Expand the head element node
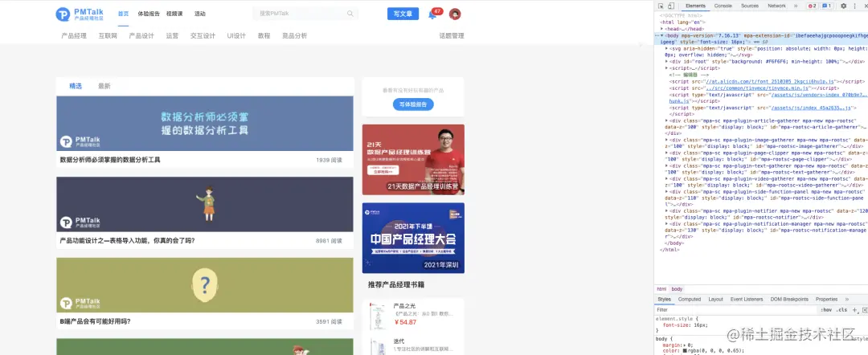The width and height of the screenshot is (868, 355). coord(662,29)
